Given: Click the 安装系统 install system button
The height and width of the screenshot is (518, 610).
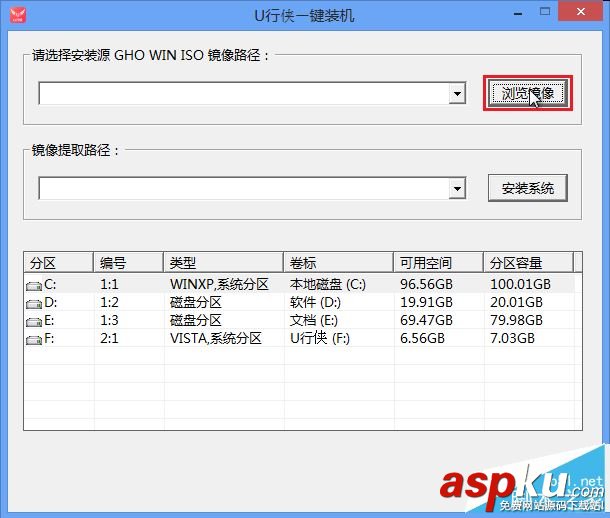Looking at the screenshot, I should pyautogui.click(x=528, y=188).
